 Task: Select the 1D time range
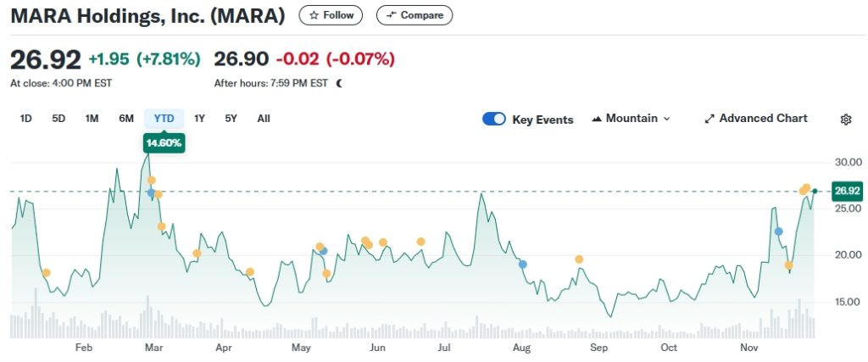(x=25, y=119)
